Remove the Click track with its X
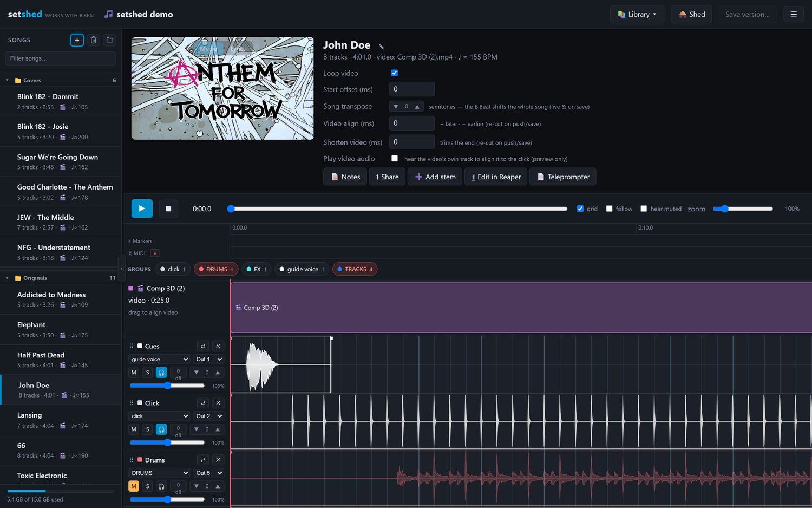Screen dimensions: 812x508 point(218,403)
